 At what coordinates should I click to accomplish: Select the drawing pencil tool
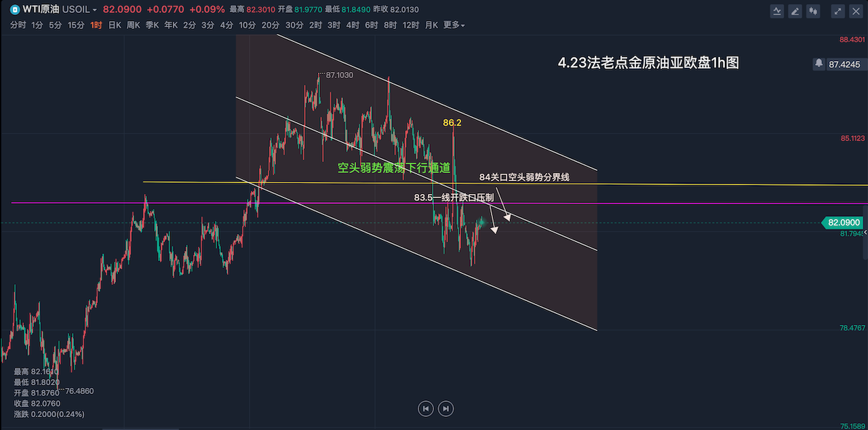[795, 11]
